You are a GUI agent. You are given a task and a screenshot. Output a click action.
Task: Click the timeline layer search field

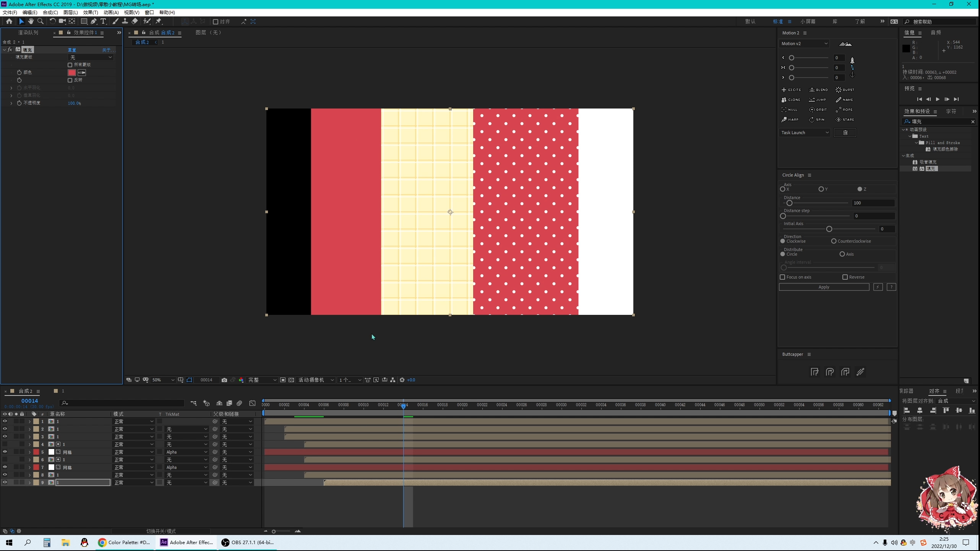click(122, 403)
